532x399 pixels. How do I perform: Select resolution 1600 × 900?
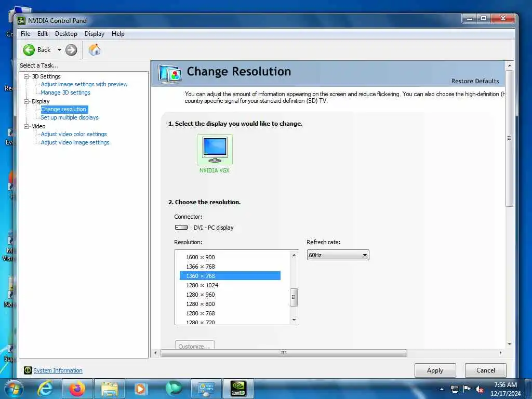pos(230,257)
